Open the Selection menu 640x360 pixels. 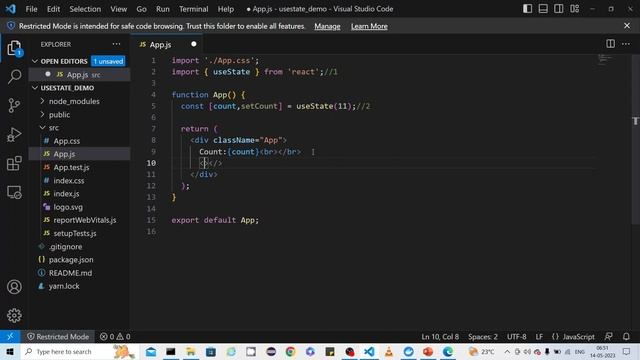pos(85,9)
